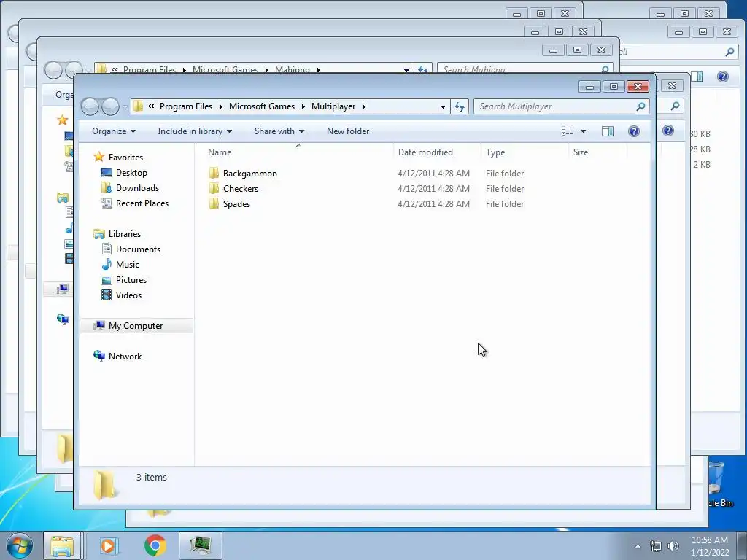Expand the arrow after Multiplayer breadcrumb
Viewport: 747px width, 560px height.
[x=363, y=106]
